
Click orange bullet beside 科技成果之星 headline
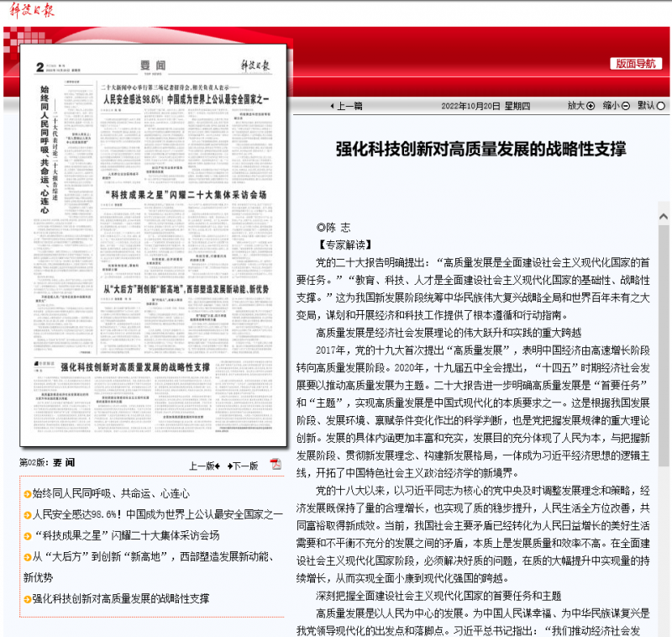click(28, 535)
